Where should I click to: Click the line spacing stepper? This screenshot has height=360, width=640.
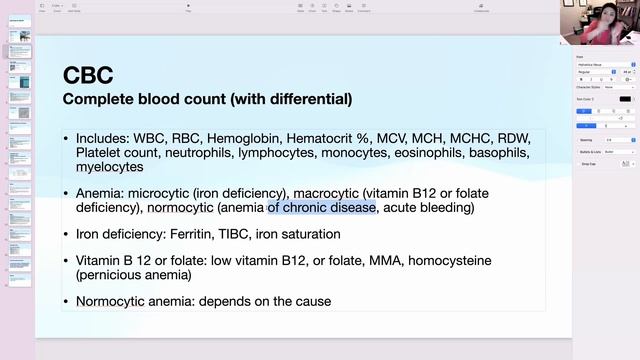(633, 140)
